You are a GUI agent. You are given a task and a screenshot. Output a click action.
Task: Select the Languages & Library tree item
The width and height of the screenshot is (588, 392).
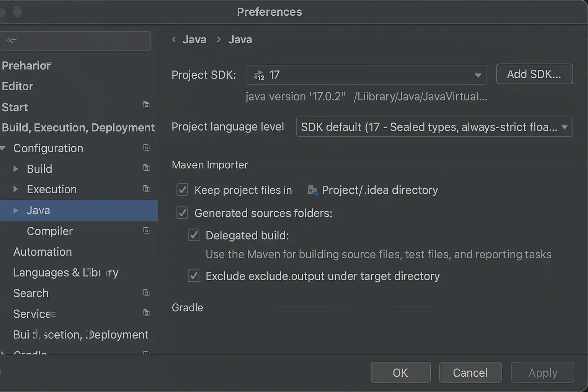[66, 273]
